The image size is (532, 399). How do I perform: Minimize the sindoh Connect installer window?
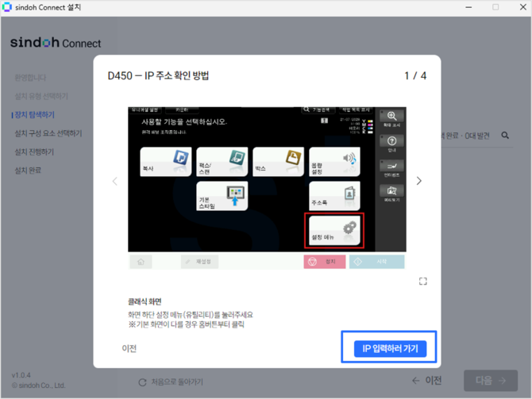tap(468, 7)
